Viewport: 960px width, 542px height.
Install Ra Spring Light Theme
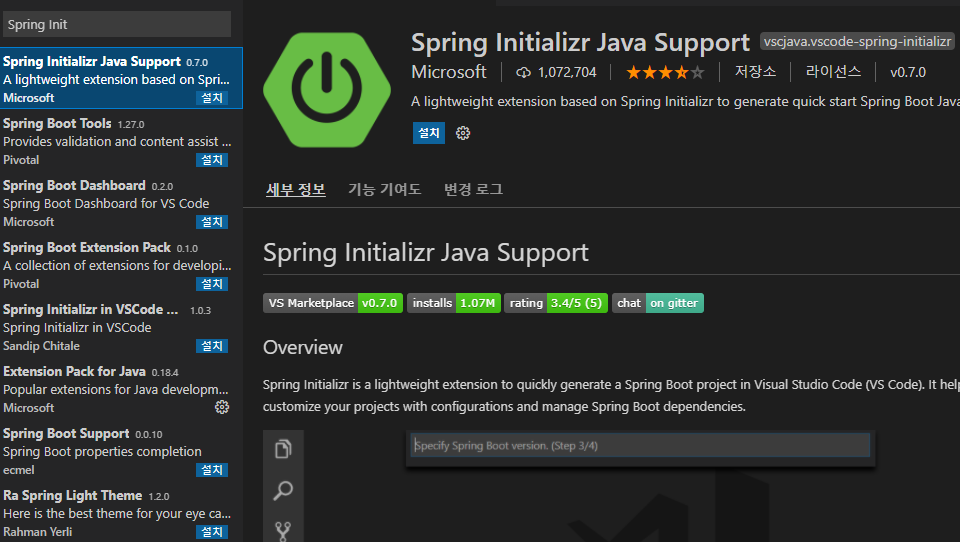[212, 532]
